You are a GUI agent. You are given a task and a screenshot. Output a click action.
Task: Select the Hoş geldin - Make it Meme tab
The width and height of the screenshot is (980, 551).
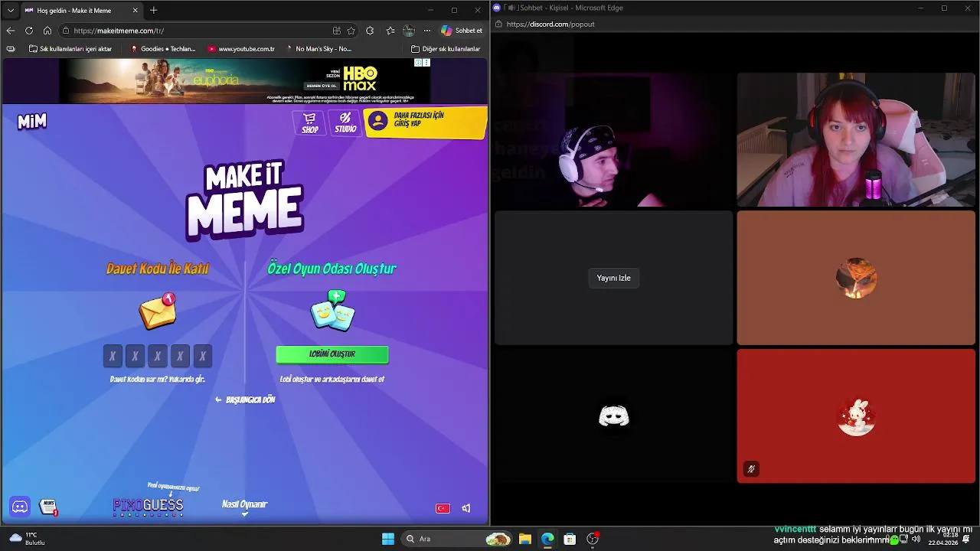pos(82,11)
